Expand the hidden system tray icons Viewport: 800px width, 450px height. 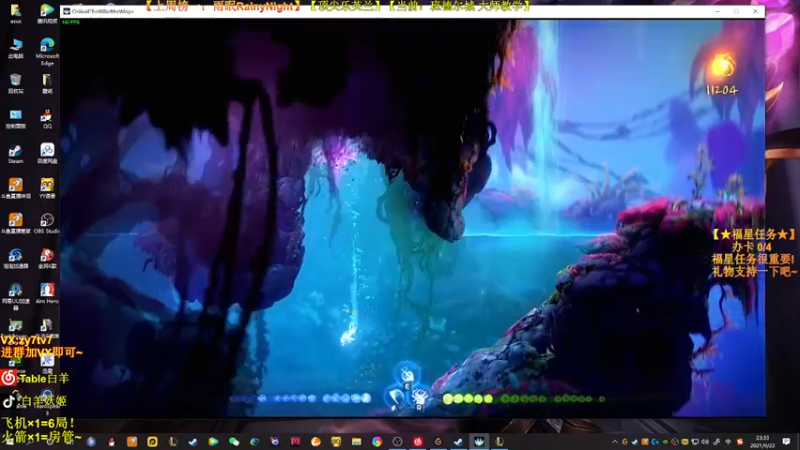coord(615,442)
